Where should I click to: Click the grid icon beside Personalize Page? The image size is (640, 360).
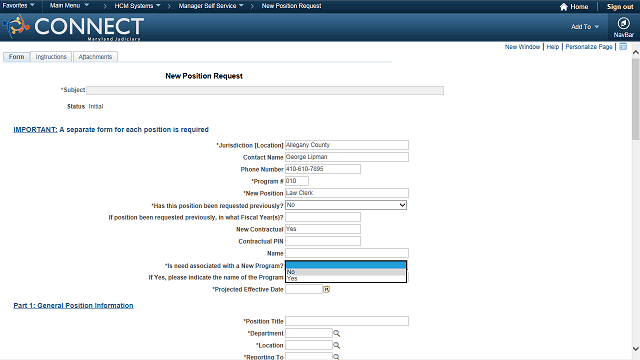pyautogui.click(x=623, y=47)
